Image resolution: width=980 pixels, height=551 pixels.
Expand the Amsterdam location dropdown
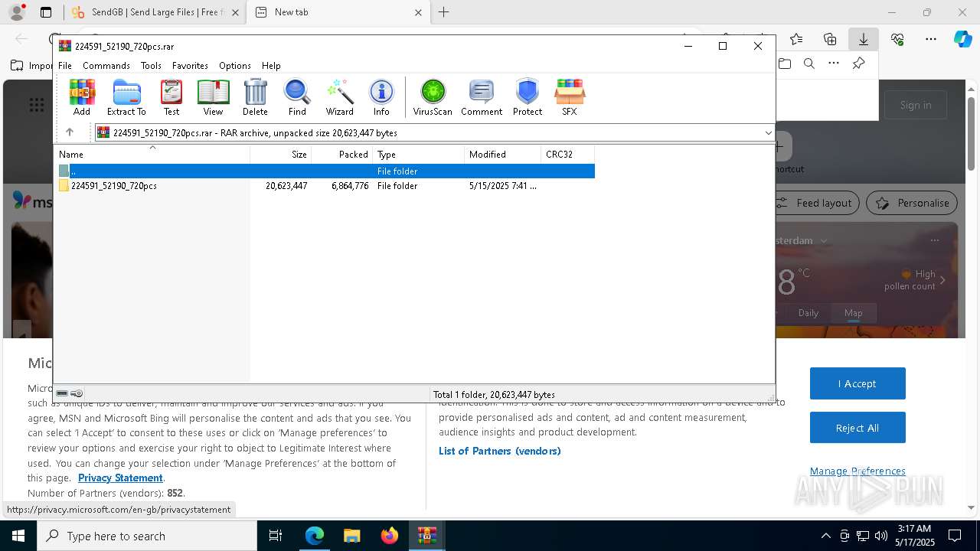[x=824, y=240]
